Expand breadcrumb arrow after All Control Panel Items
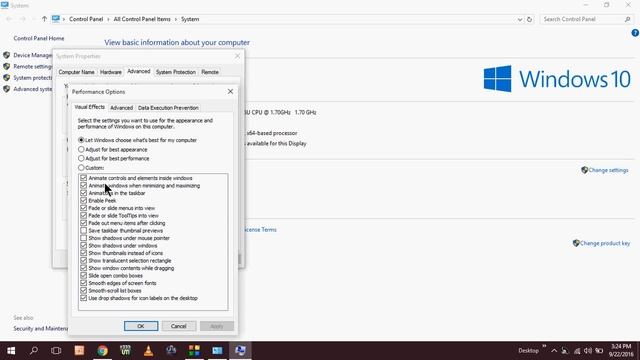 [176, 19]
